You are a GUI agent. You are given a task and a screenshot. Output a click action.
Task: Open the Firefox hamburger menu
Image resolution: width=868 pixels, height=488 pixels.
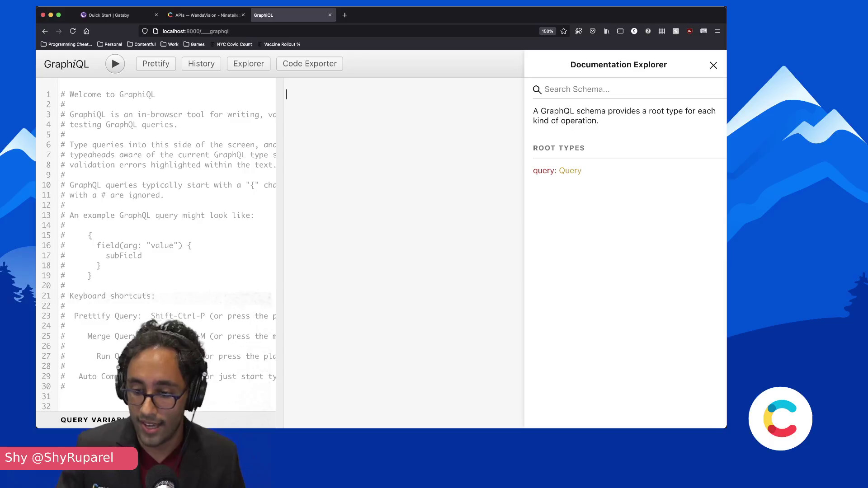(x=717, y=31)
